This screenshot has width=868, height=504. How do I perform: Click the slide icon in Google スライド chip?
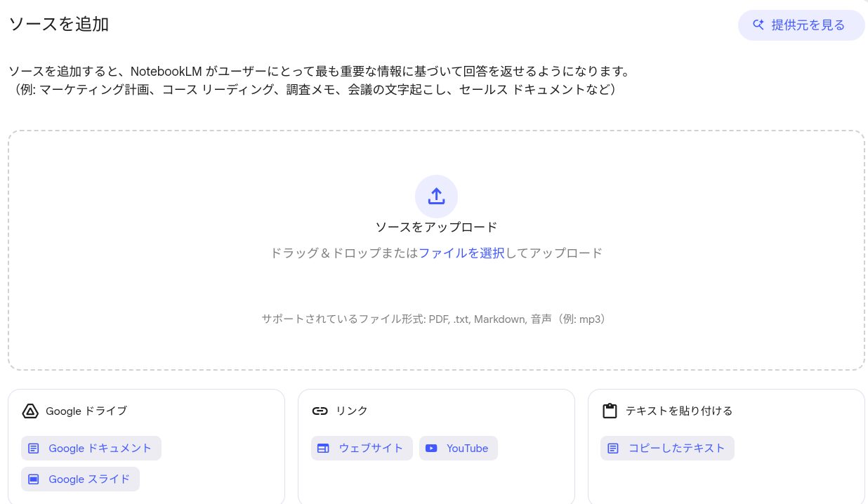pos(34,479)
